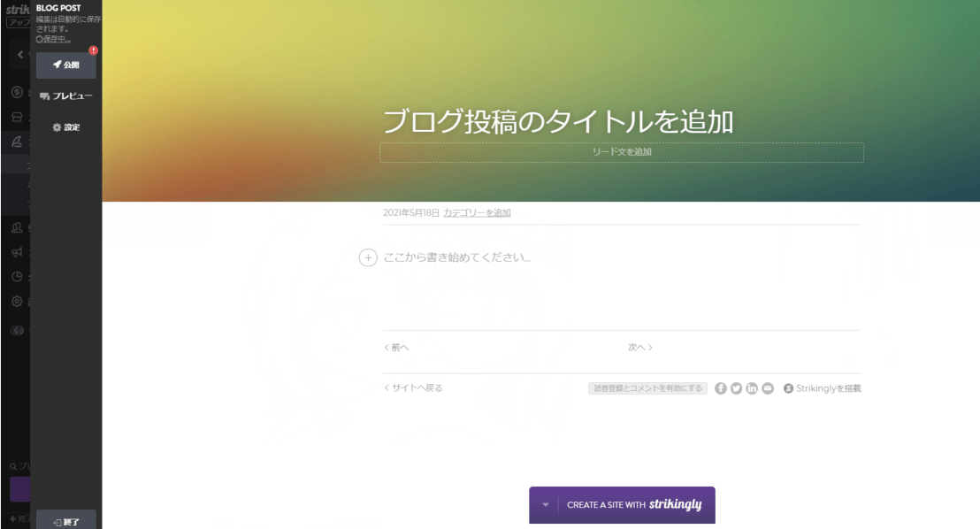Open プレビュー in the blog post panel
Viewport: 980px width, 529px height.
pos(66,96)
